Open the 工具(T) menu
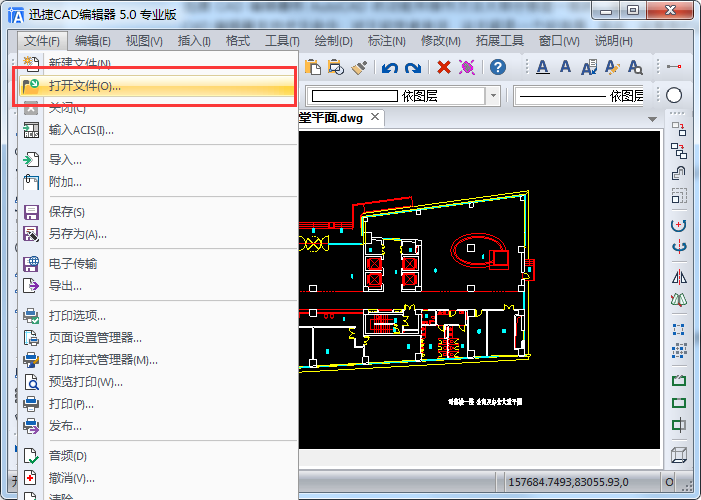 click(x=282, y=41)
